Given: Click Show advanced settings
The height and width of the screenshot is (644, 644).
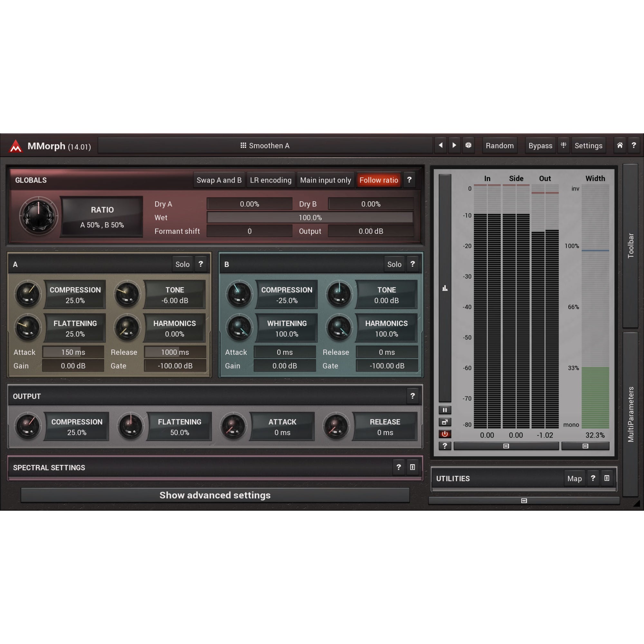Looking at the screenshot, I should (x=215, y=495).
